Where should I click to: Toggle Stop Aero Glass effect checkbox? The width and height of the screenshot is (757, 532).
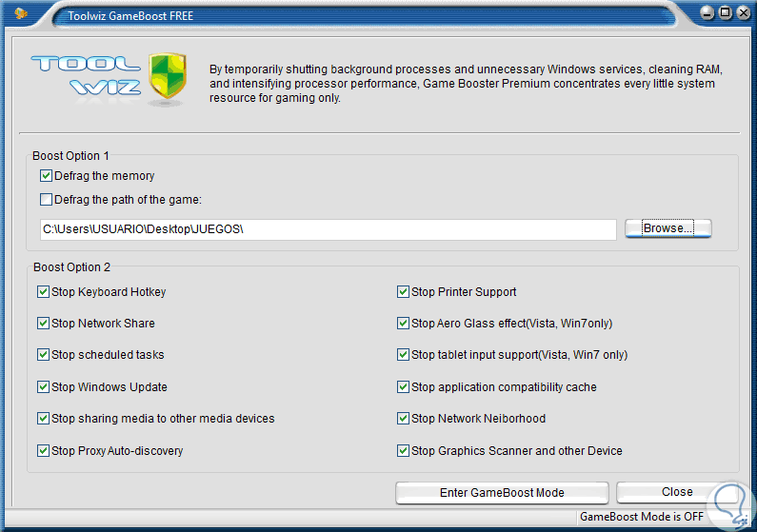tap(403, 324)
